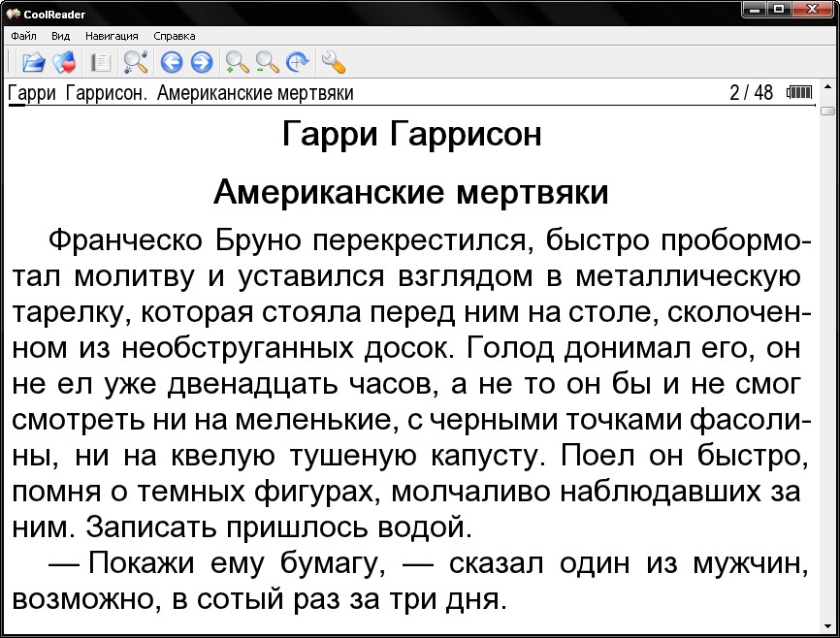
Task: Zoom in with the plus magnifier
Action: [237, 62]
